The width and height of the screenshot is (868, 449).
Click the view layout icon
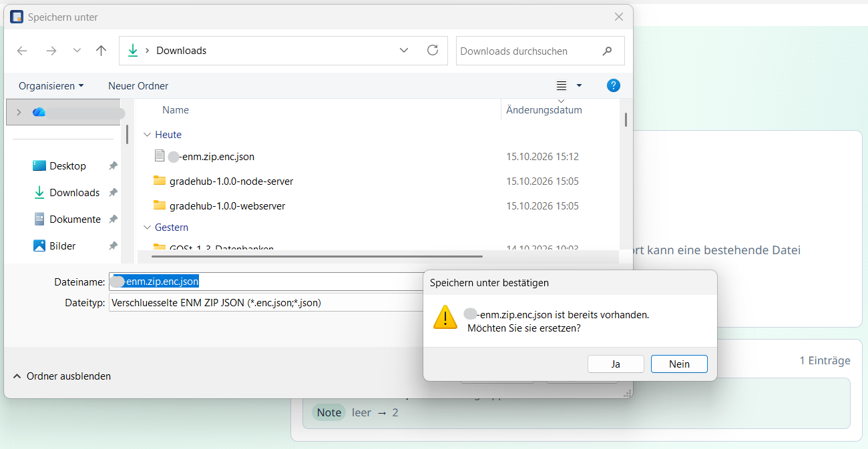[x=562, y=86]
